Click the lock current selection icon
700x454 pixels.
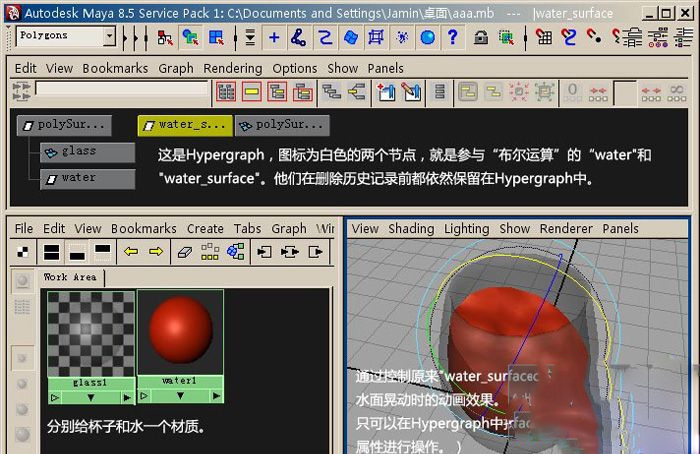(480, 37)
